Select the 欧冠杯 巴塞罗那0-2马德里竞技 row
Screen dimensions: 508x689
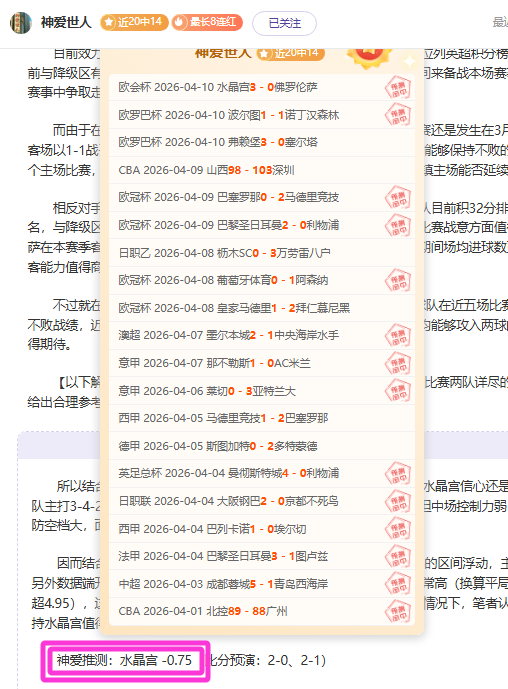[262, 198]
